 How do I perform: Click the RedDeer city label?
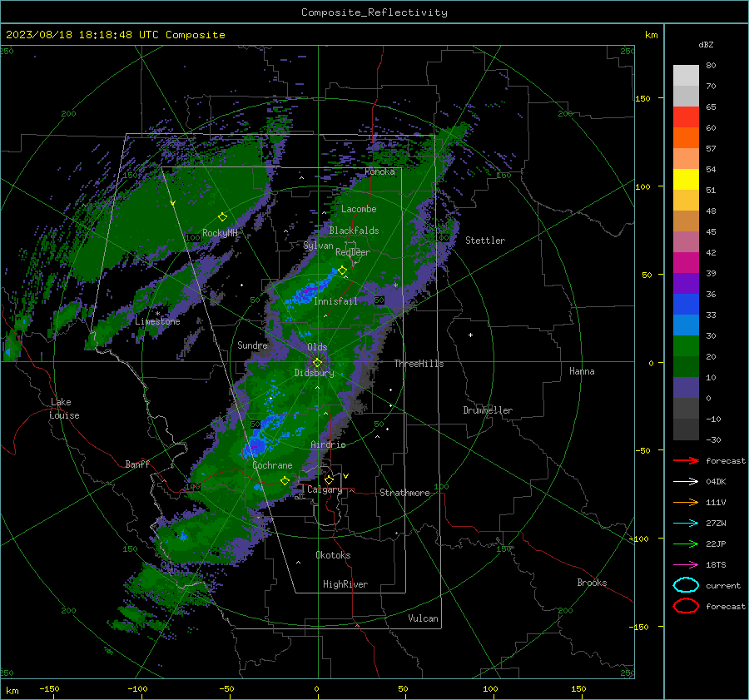(x=353, y=252)
